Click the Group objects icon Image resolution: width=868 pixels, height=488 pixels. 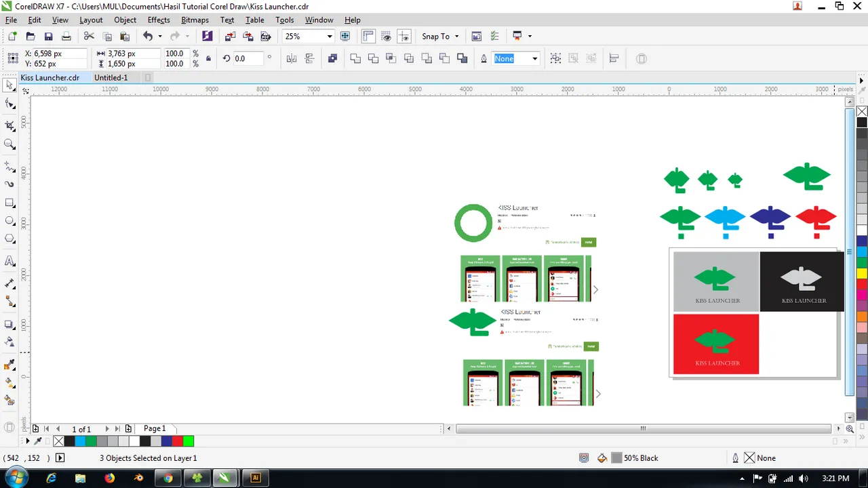coord(556,59)
